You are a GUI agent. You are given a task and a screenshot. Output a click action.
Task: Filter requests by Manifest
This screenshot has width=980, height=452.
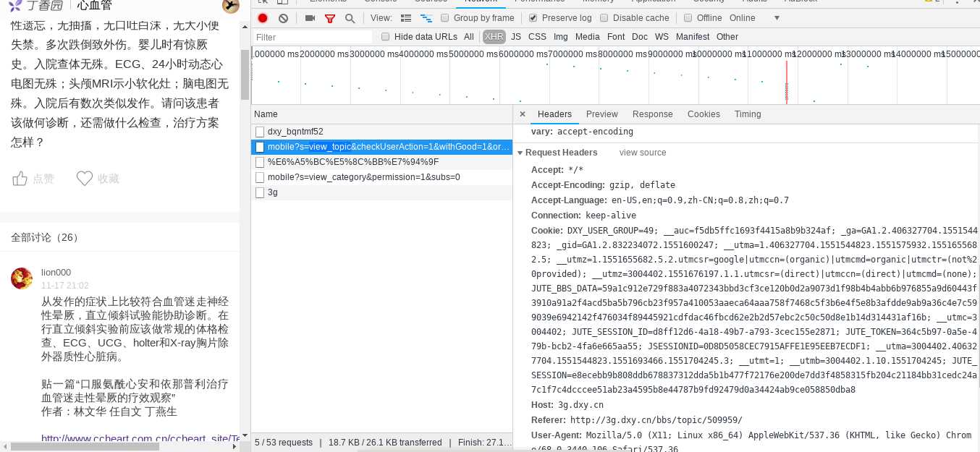[693, 37]
